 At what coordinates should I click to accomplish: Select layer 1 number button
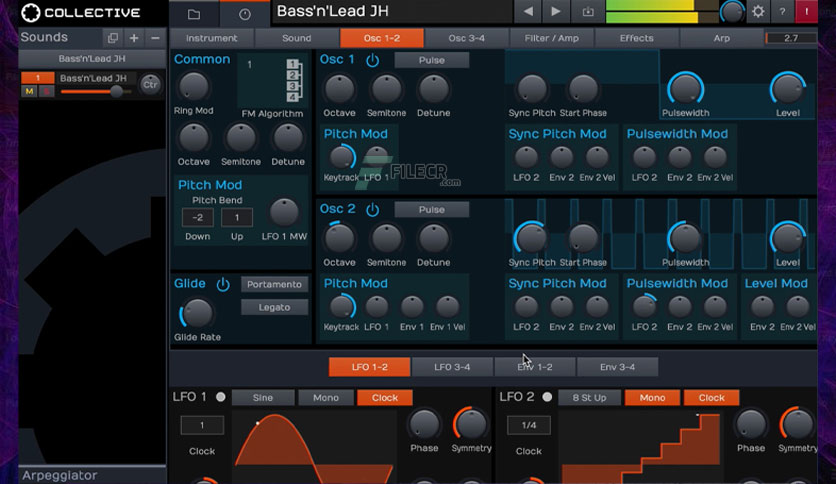(x=38, y=78)
